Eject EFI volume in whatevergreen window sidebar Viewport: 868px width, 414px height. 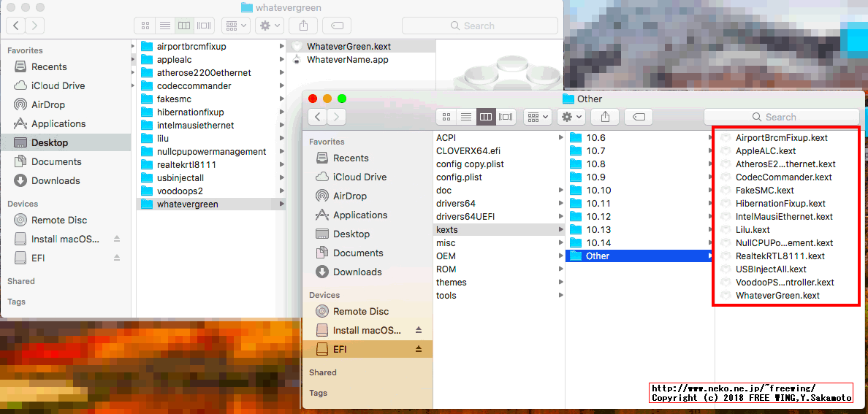(117, 257)
